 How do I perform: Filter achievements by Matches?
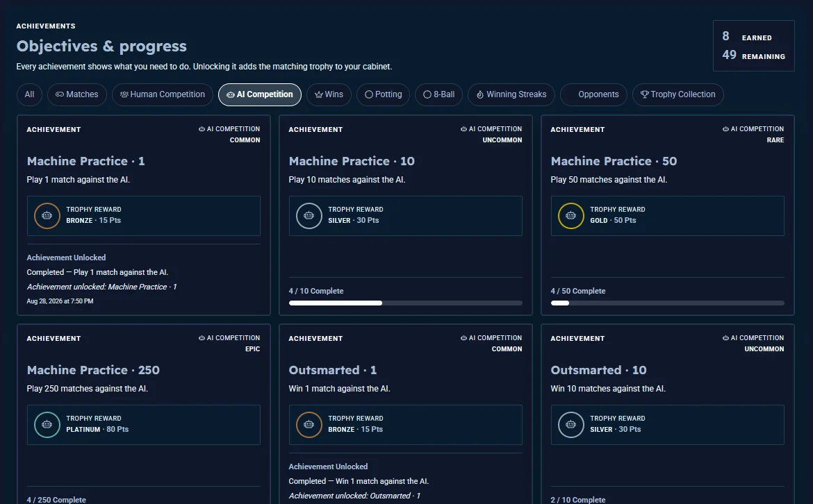(x=76, y=95)
